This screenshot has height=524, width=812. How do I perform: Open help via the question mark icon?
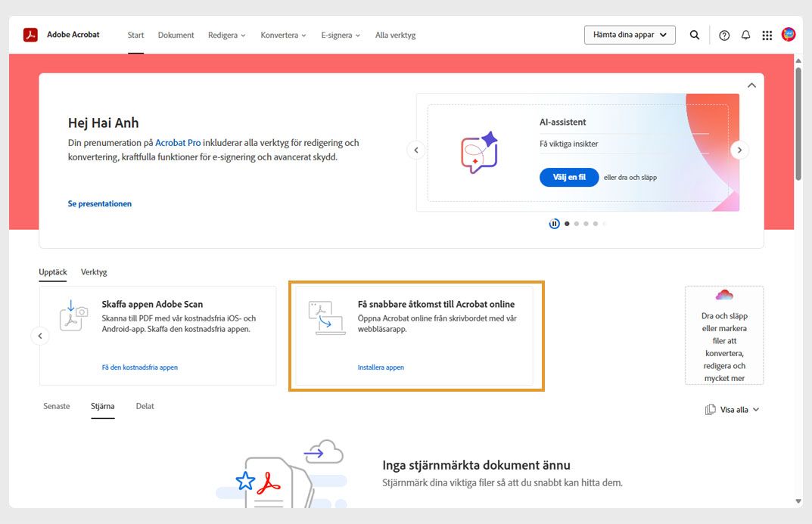point(723,35)
